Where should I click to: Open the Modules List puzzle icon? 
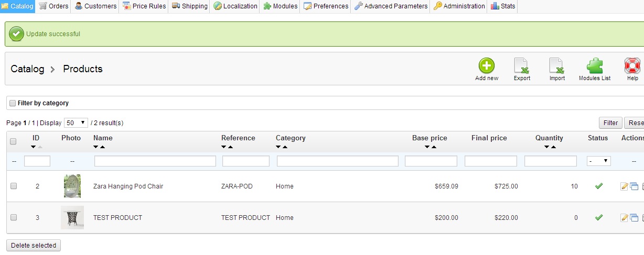click(x=595, y=65)
